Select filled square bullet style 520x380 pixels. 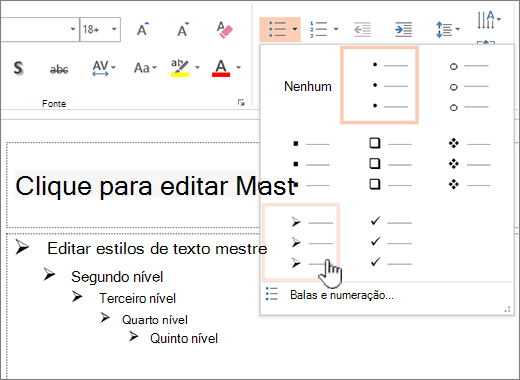pyautogui.click(x=311, y=164)
